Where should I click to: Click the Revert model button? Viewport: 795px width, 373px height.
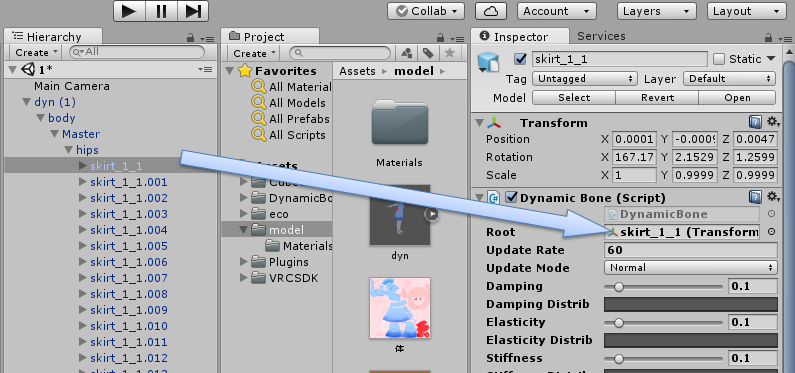(657, 98)
